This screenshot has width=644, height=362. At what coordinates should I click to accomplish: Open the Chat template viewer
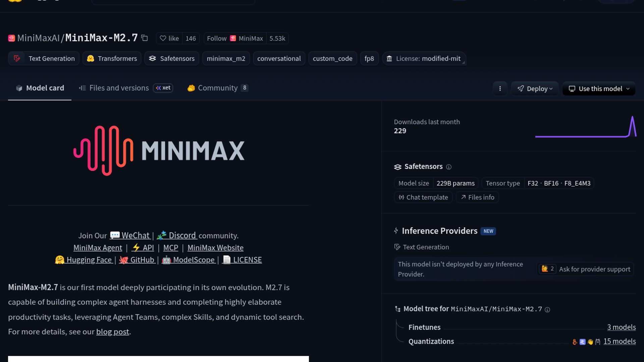pos(423,197)
